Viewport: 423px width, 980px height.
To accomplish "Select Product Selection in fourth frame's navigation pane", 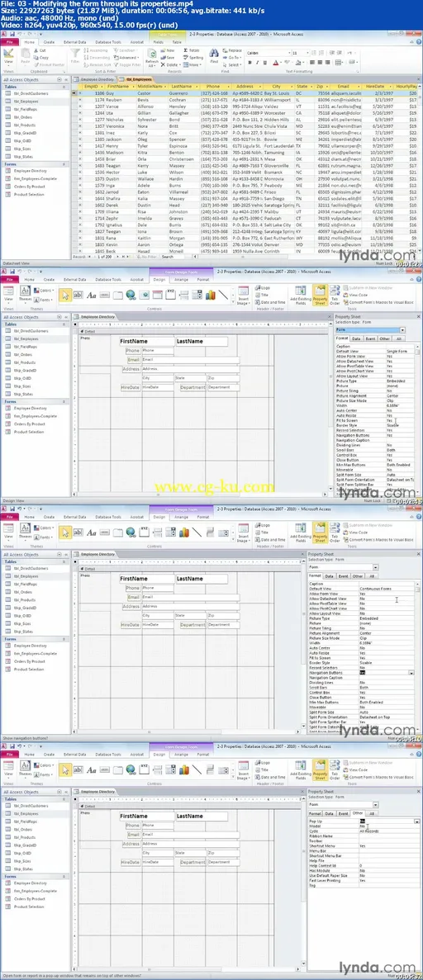I will pyautogui.click(x=29, y=907).
